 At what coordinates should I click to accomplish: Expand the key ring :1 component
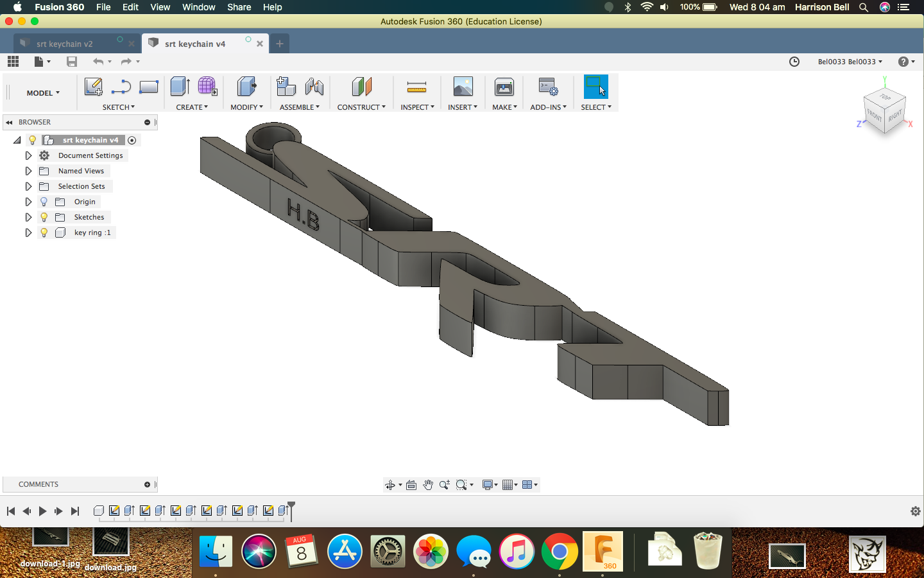(28, 232)
